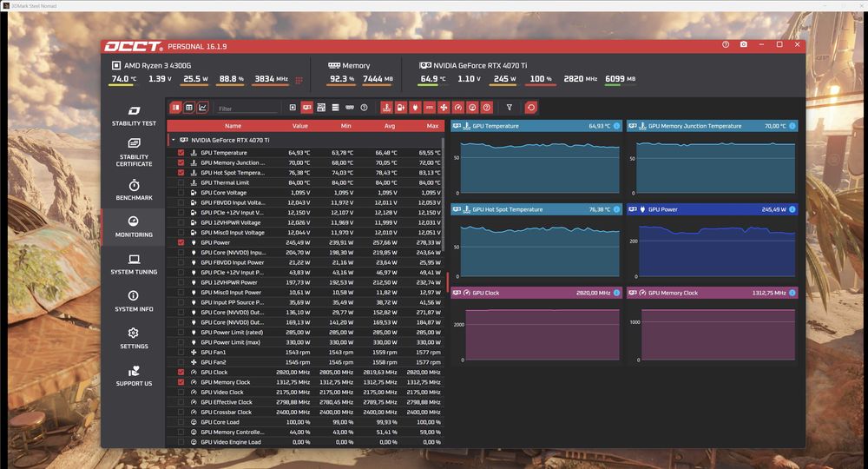Enable the GPU Core Voltage checkbox
The image size is (868, 469).
(x=181, y=193)
